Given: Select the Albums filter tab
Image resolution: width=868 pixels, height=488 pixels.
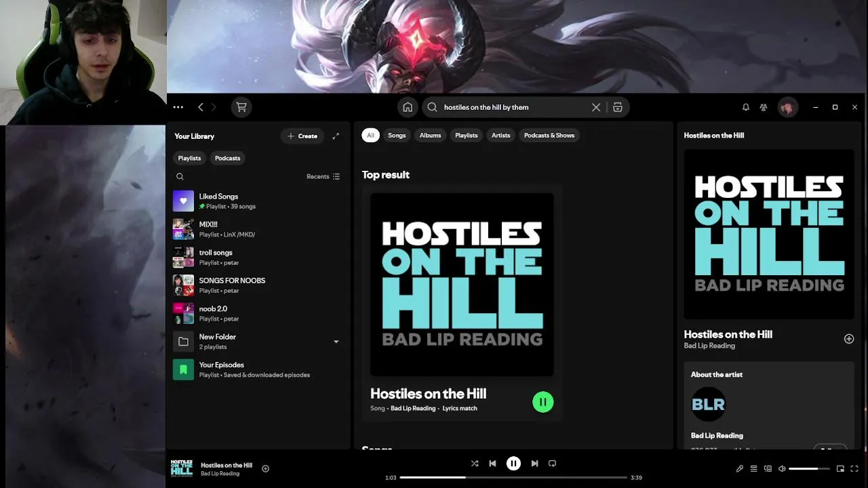Looking at the screenshot, I should pos(430,136).
